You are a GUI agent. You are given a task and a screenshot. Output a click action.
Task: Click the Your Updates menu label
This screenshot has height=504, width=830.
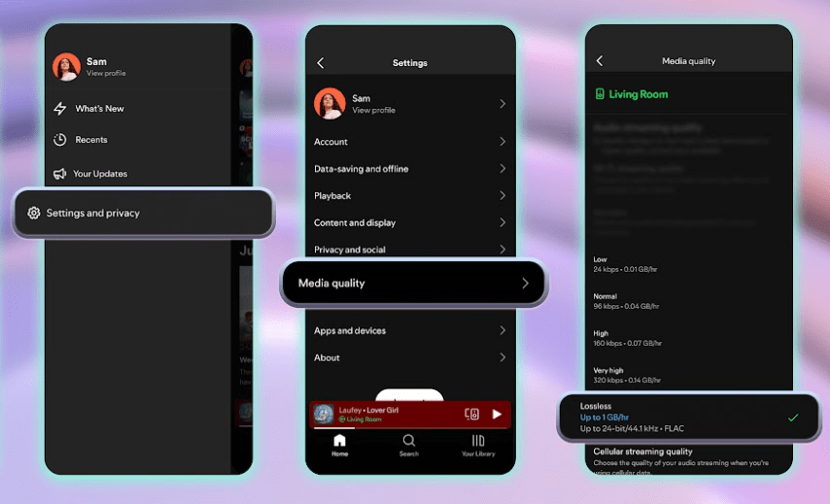[x=100, y=174]
